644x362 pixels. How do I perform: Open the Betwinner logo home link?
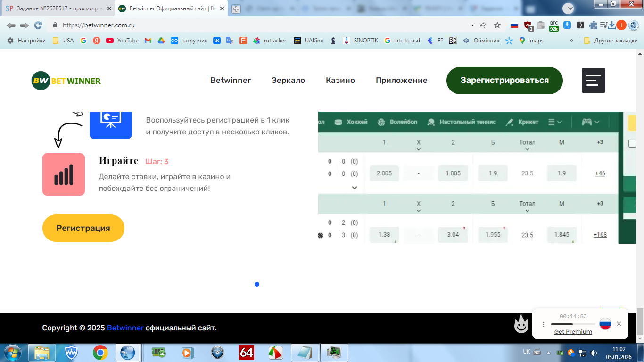coord(66,81)
